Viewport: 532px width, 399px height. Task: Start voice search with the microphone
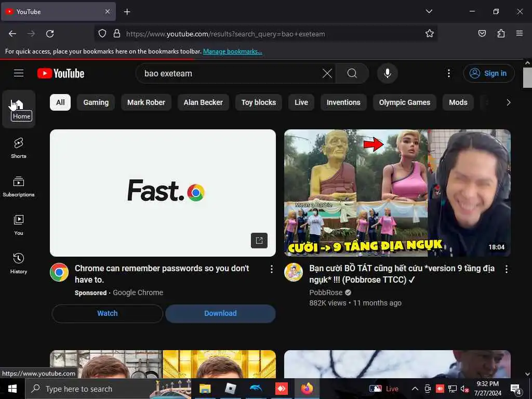coord(388,73)
